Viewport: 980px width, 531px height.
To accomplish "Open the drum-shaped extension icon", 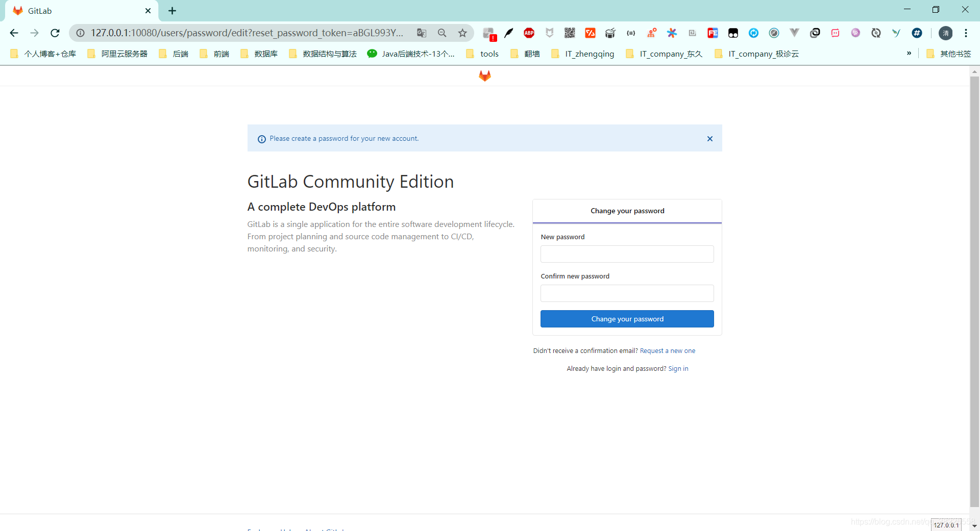I will (x=610, y=33).
